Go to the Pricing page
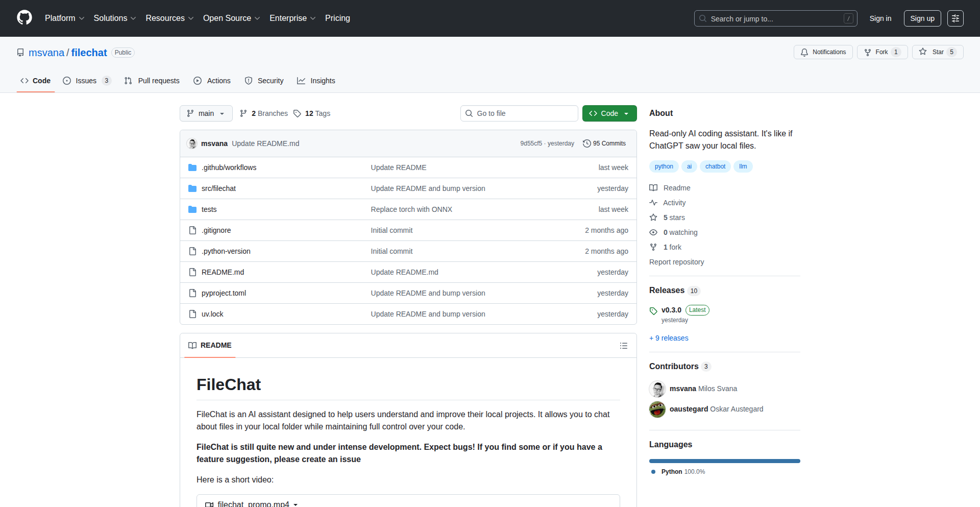980x507 pixels. [337, 18]
